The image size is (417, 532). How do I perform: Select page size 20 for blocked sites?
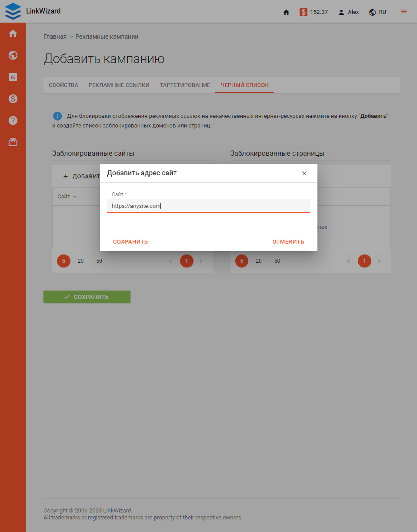tap(80, 261)
